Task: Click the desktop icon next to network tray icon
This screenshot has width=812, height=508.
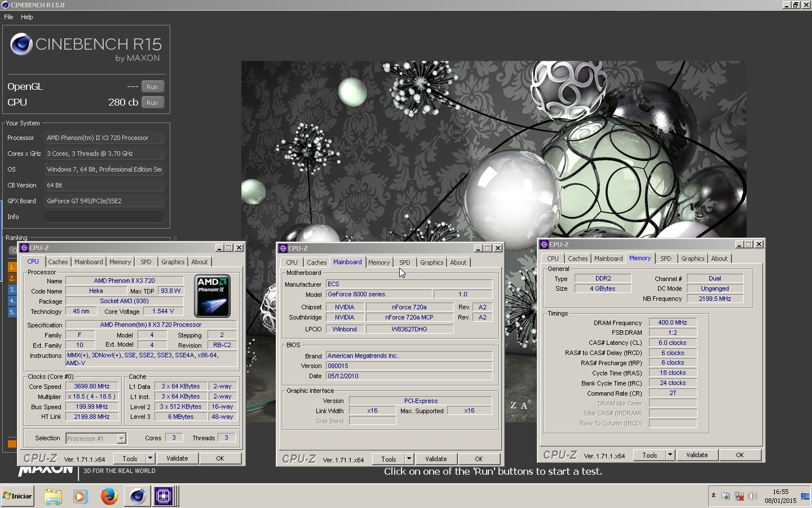Action: tap(805, 497)
